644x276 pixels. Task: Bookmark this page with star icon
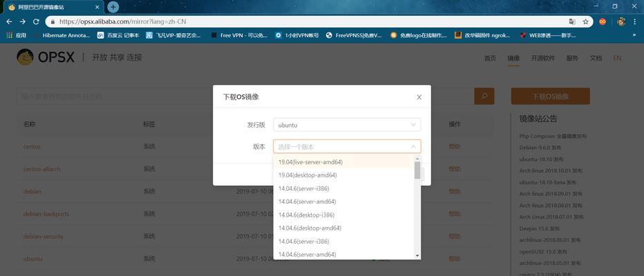tap(585, 22)
